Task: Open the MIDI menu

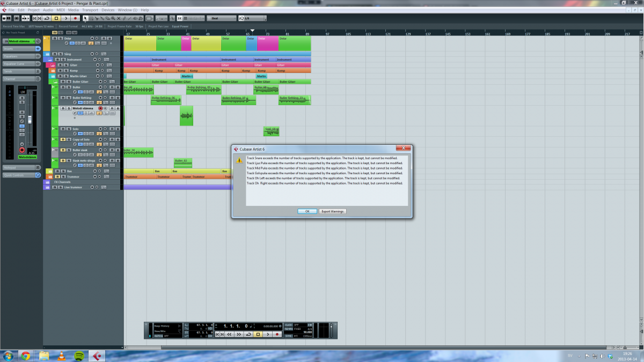Action: coord(61,10)
